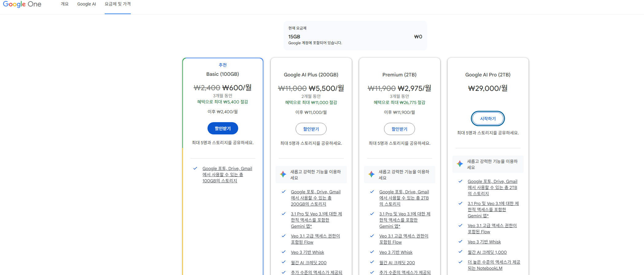Click 할인받기 for the Premium (2TB) plan
Viewport: 644px width, 275px height.
coord(399,129)
